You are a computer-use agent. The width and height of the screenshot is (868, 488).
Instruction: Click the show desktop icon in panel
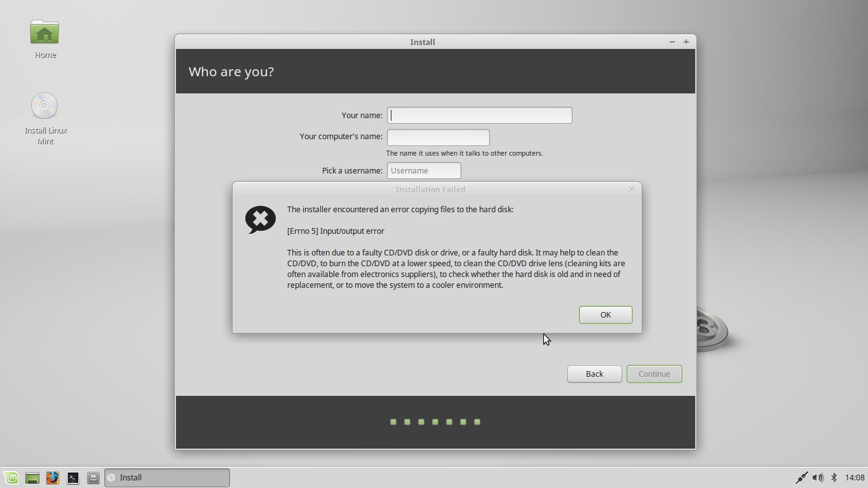point(32,477)
